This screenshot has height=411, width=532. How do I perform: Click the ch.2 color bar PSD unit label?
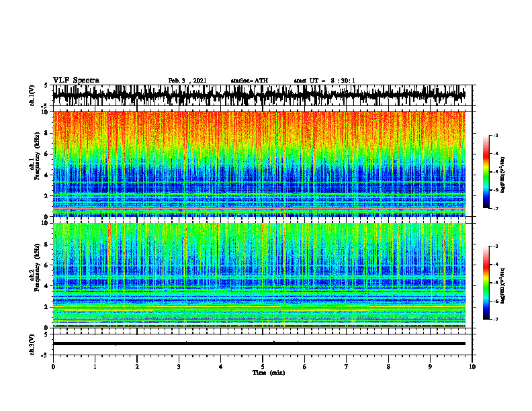point(503,285)
